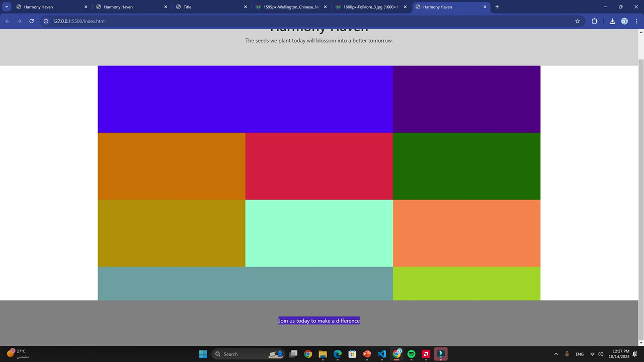This screenshot has height=362, width=644.
Task: Click the aquamarine grid block
Action: (319, 233)
